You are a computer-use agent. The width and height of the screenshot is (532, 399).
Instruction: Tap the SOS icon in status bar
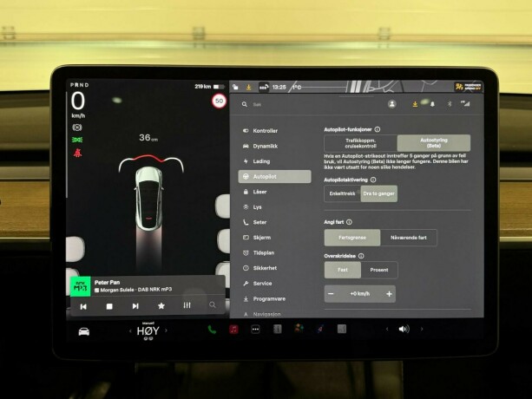tap(264, 87)
